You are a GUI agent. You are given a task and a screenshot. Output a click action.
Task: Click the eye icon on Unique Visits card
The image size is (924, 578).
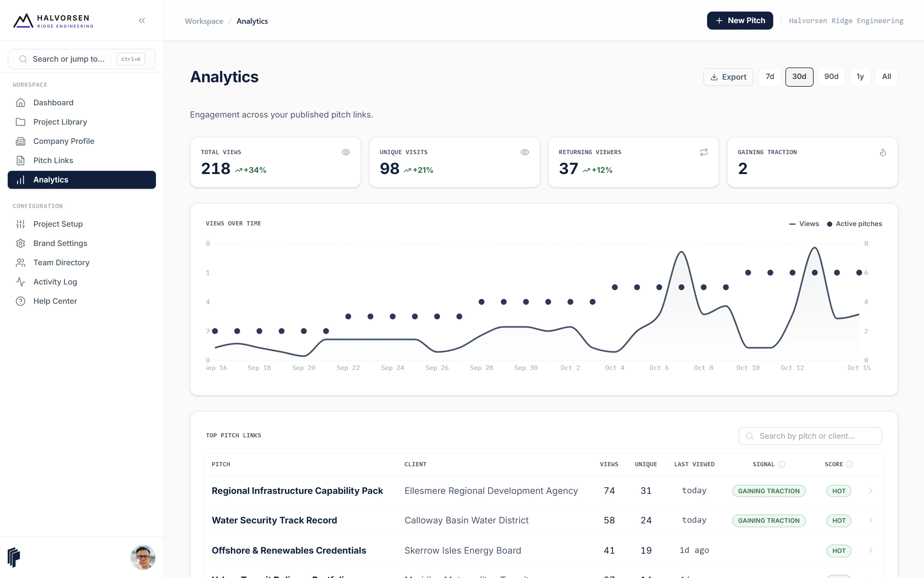[x=525, y=152]
